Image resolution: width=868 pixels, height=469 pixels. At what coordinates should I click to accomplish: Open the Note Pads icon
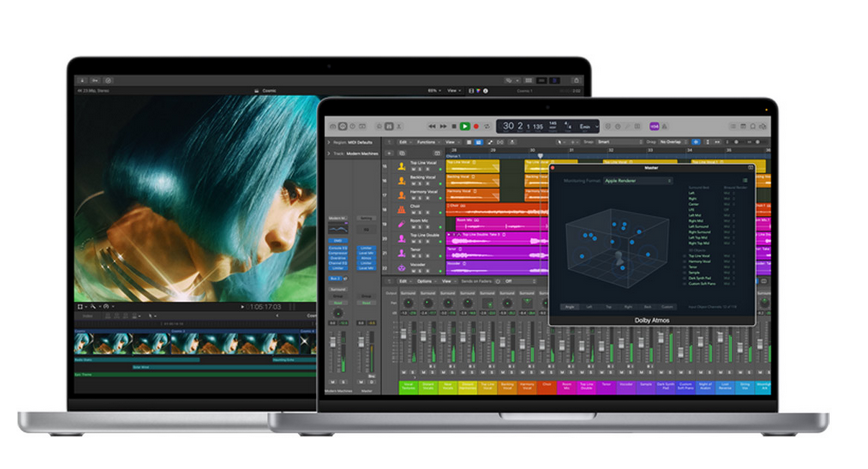(x=743, y=127)
